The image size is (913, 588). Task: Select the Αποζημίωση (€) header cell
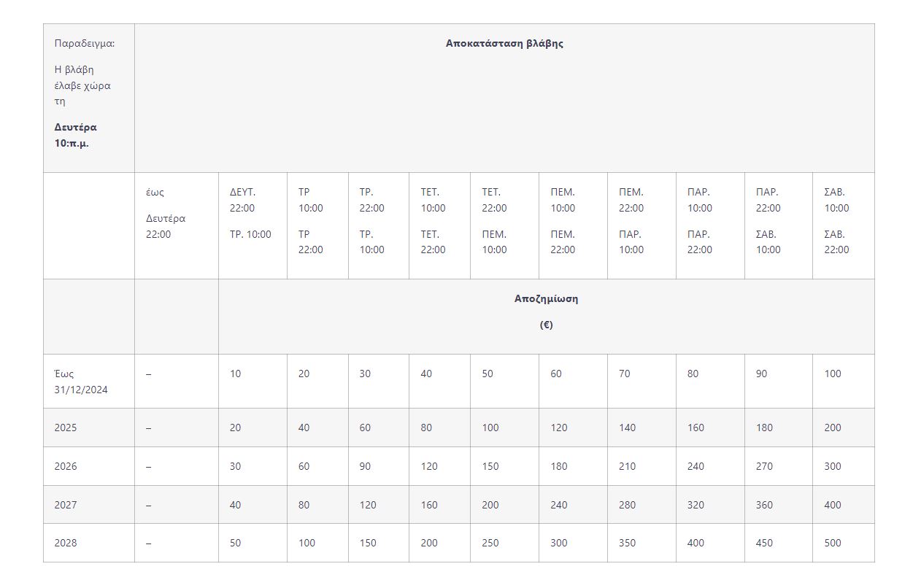[x=546, y=312]
